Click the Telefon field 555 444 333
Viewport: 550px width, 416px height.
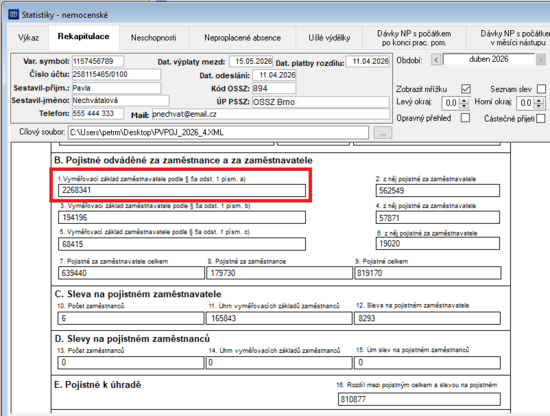(98, 113)
